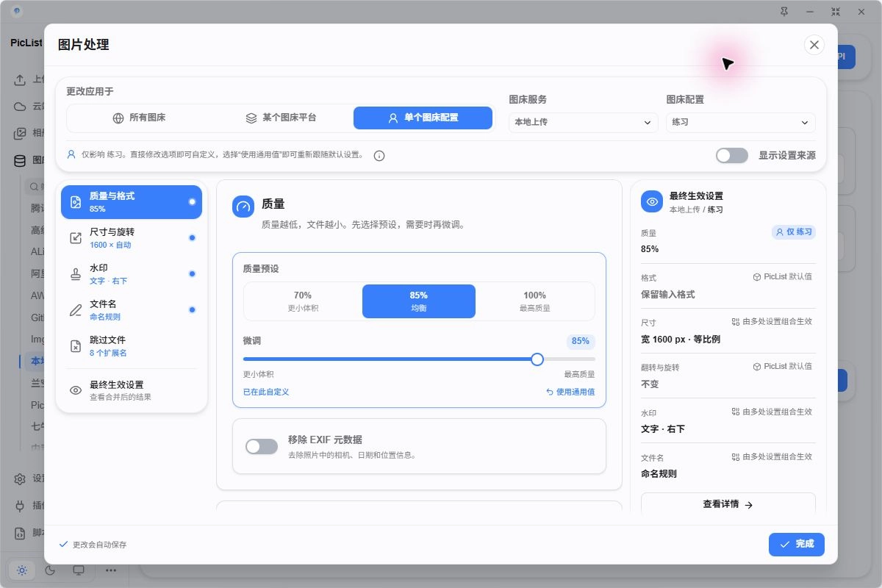Open the 图床配置 dropdown showing 练习
The width and height of the screenshot is (882, 588).
click(x=741, y=122)
